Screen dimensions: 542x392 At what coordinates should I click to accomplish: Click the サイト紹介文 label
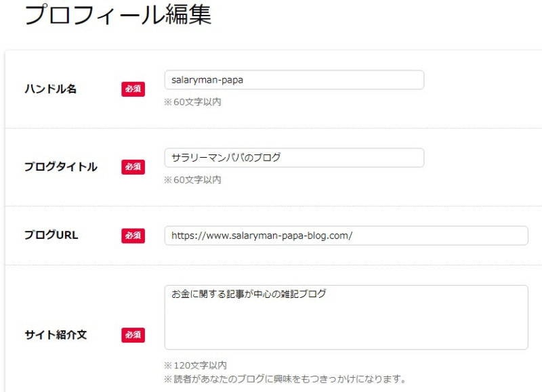coord(56,334)
